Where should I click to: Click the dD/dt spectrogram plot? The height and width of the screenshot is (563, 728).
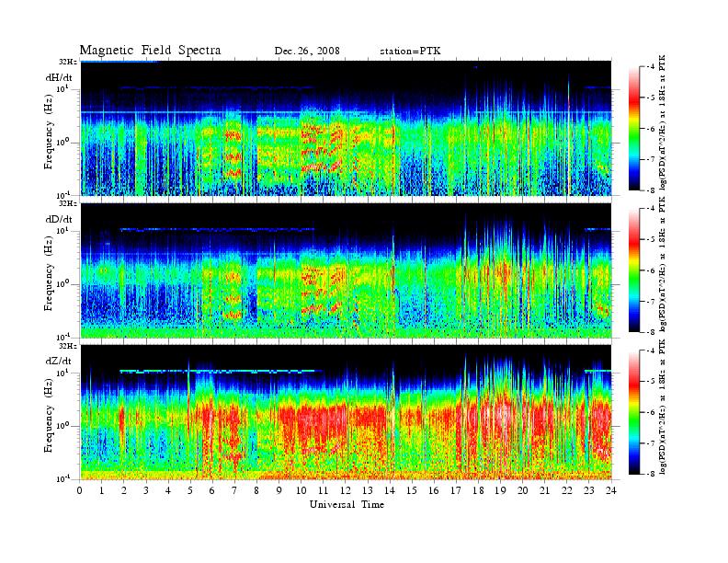pos(346,270)
